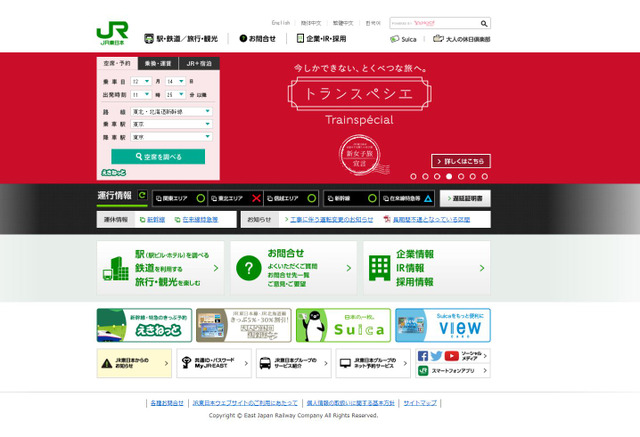Click the 詳しくはこちら details button
This screenshot has width=640, height=437.
[x=461, y=161]
